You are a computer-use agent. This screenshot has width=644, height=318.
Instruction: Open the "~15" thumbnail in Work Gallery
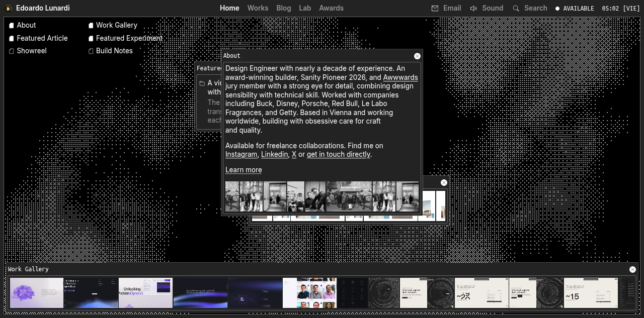pos(591,293)
